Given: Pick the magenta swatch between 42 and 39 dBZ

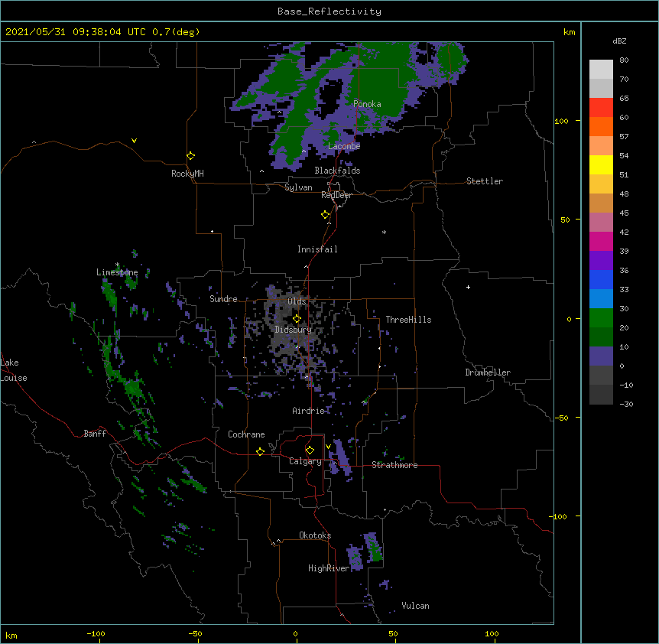Looking at the screenshot, I should [x=601, y=241].
